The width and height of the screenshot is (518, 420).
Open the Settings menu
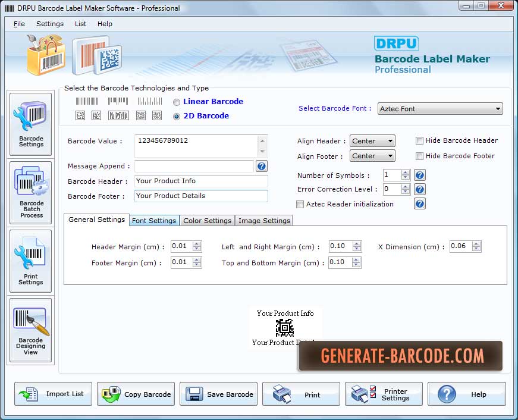click(x=50, y=24)
